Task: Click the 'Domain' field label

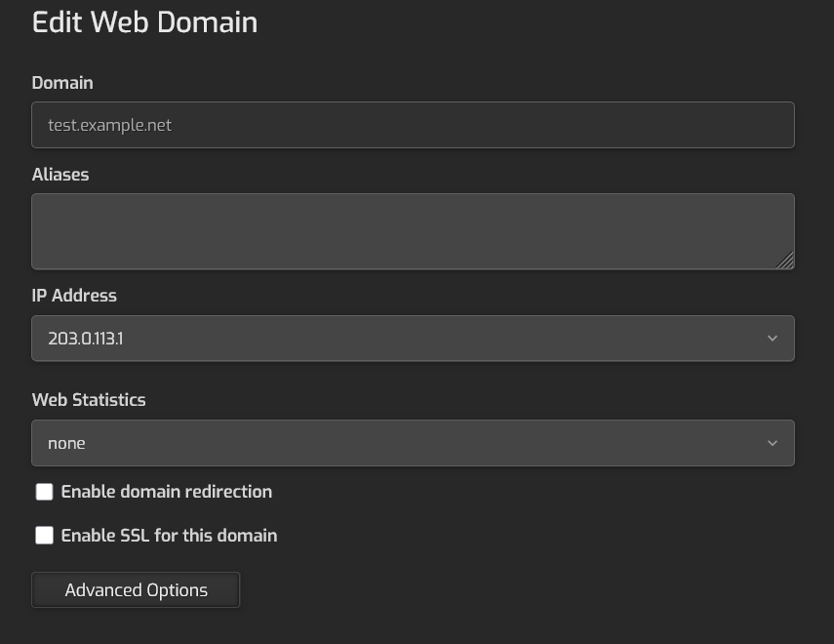Action: (x=62, y=83)
